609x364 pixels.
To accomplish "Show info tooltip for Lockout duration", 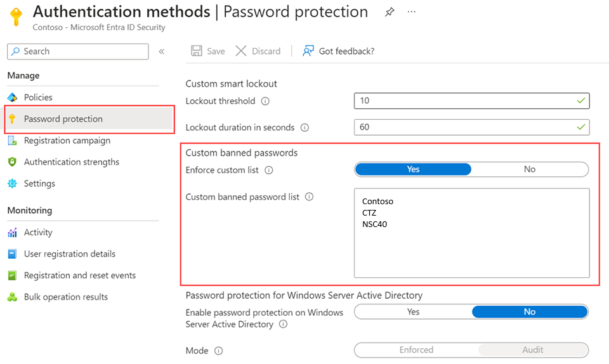I will (x=304, y=127).
